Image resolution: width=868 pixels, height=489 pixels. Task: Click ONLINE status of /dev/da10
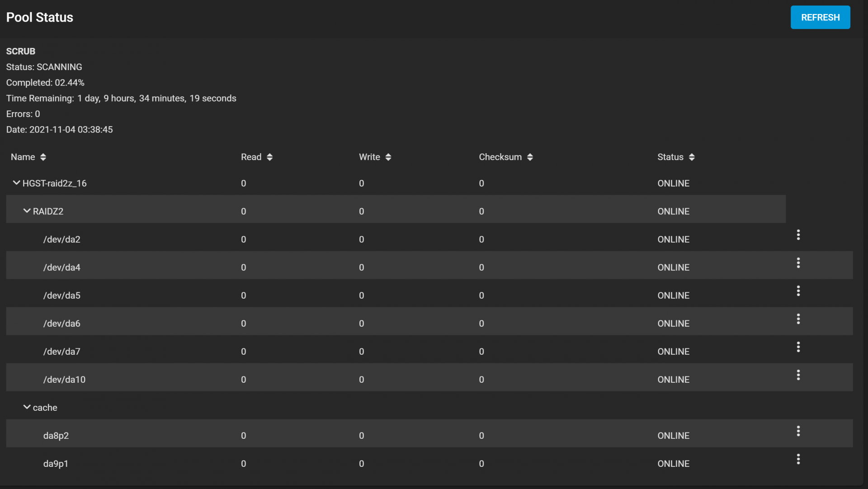673,380
